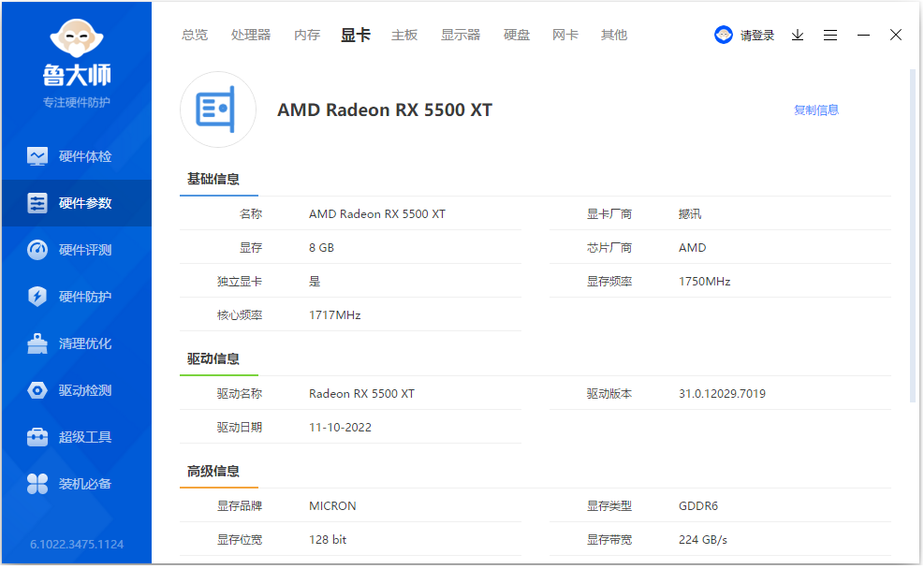Image resolution: width=924 pixels, height=569 pixels.
Task: Minimize the 鲁大师 window
Action: (x=863, y=36)
